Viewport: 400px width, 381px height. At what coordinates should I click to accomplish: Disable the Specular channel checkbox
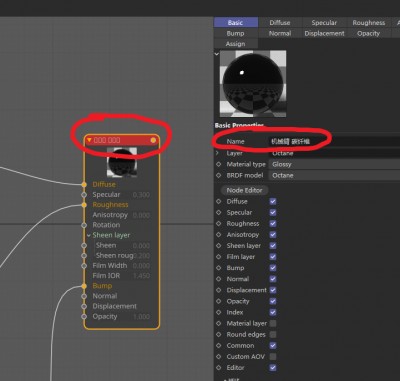[273, 212]
